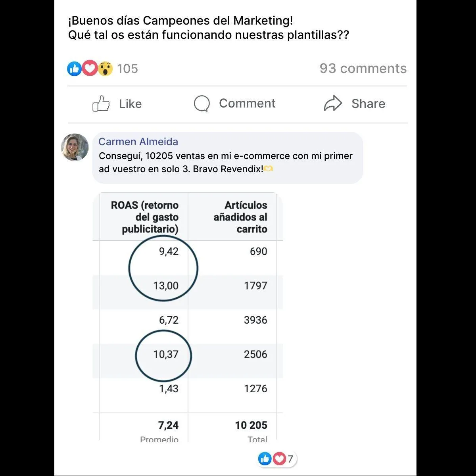Click the wow emoji reaction on post
476x476 pixels.
pyautogui.click(x=105, y=69)
